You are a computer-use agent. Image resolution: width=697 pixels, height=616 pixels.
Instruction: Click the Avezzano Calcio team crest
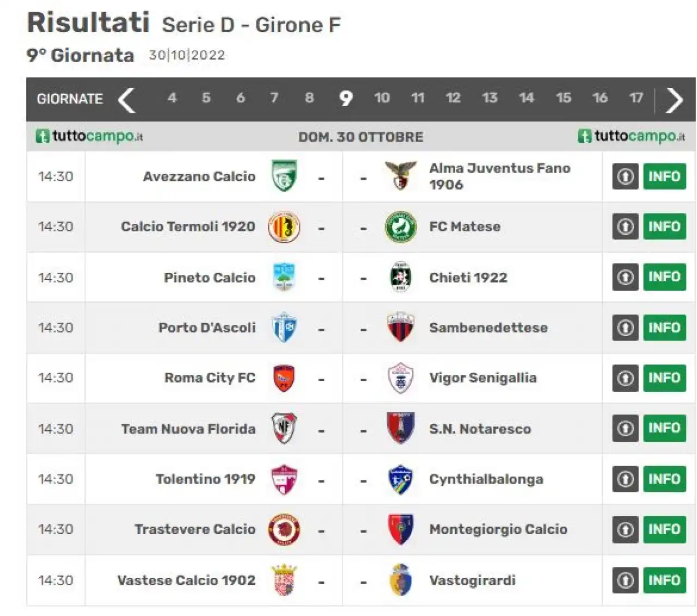(284, 176)
